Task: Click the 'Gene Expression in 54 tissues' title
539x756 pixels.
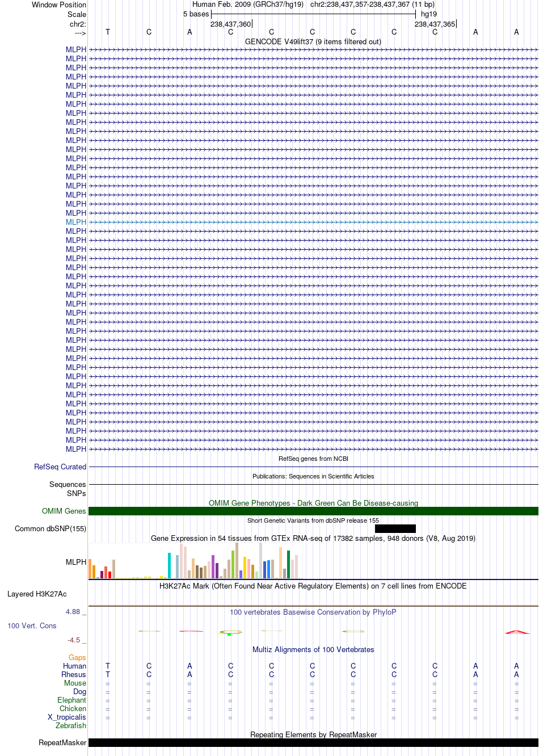Action: click(313, 539)
